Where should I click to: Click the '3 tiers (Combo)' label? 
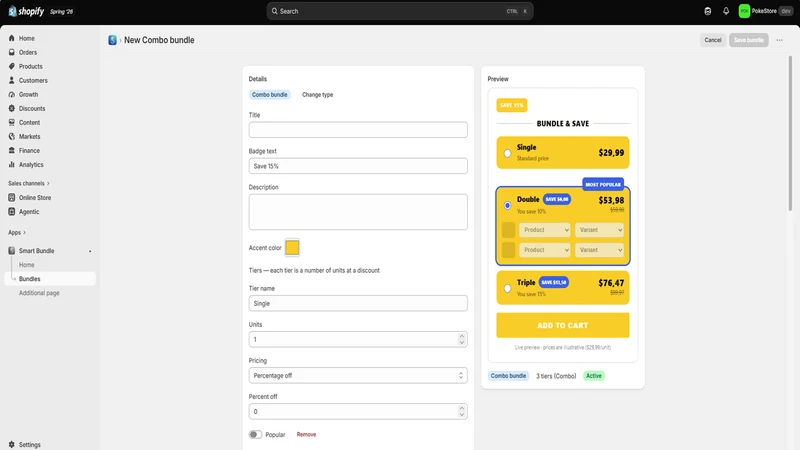(556, 376)
